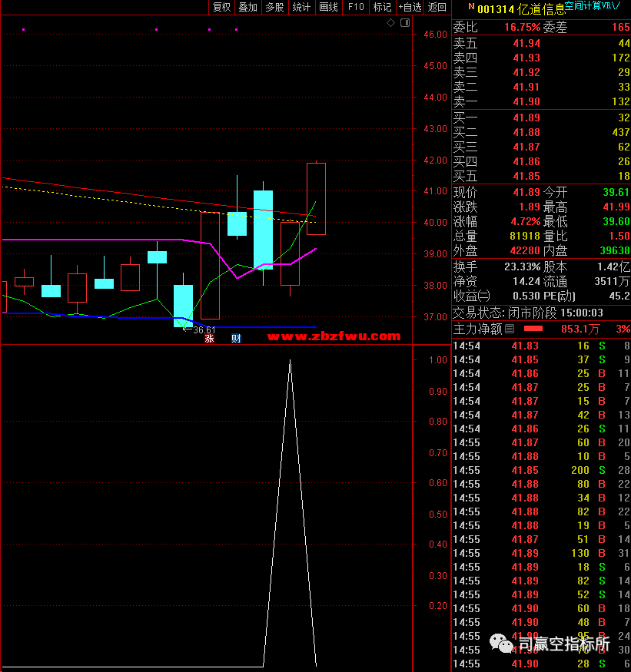Click the 换手 23.33% value

click(522, 266)
